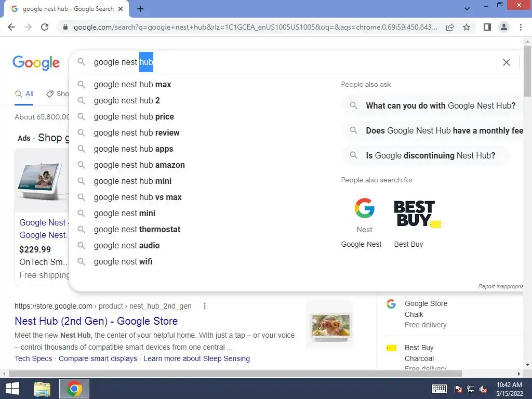532x399 pixels.
Task: Open the Nest Hub product ad image
Action: [42, 181]
